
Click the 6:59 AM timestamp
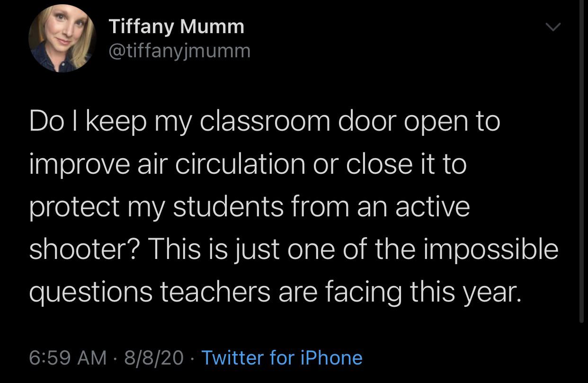pyautogui.click(x=68, y=357)
